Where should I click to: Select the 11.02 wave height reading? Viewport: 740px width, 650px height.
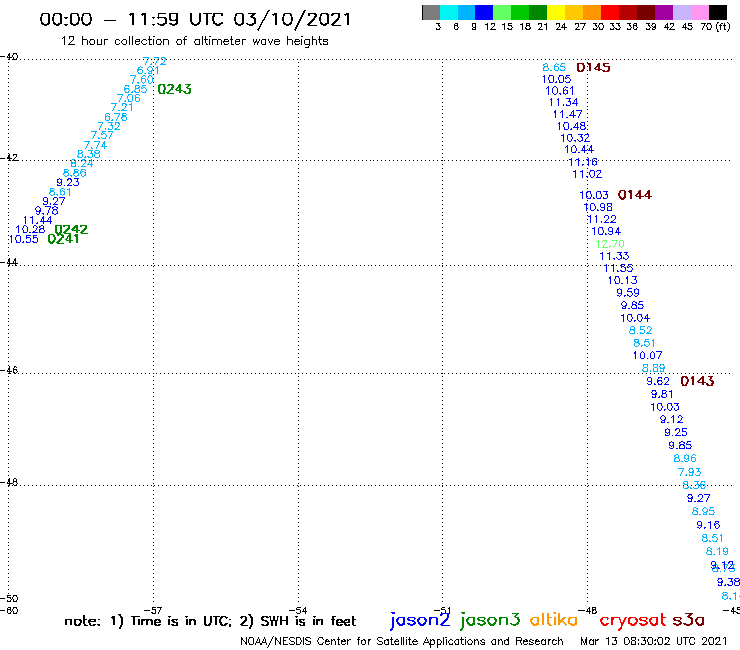pos(587,174)
